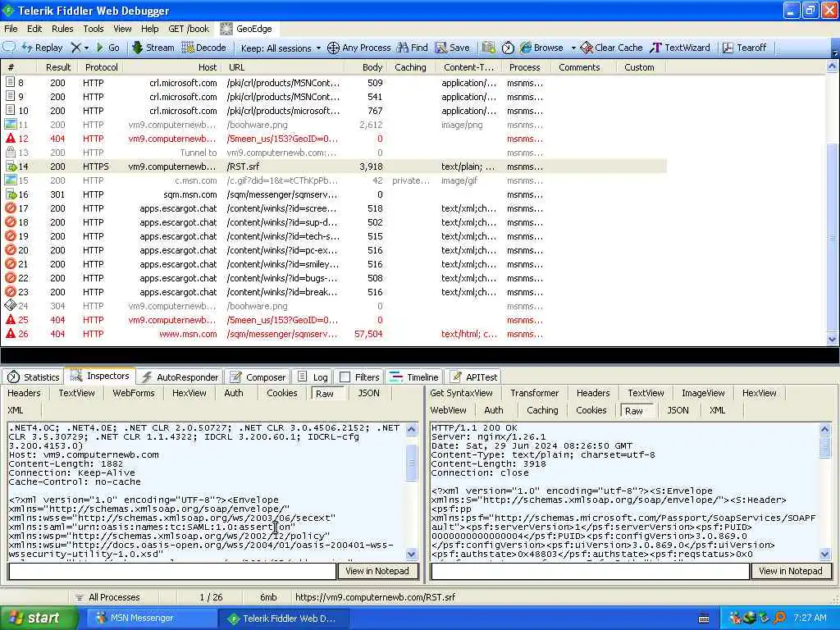Screen dimensions: 840x630
Task: Sort sessions by Body column header
Action: [372, 67]
